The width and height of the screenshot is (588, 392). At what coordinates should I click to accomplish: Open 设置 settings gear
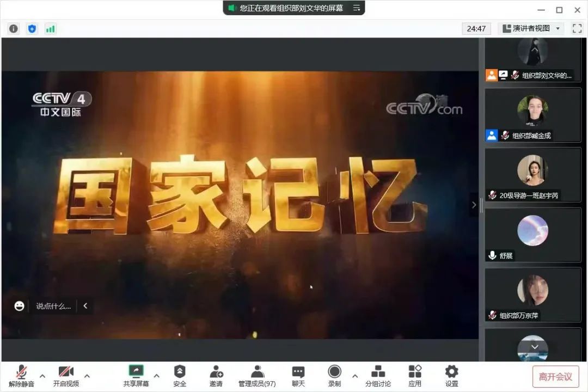pos(451,376)
